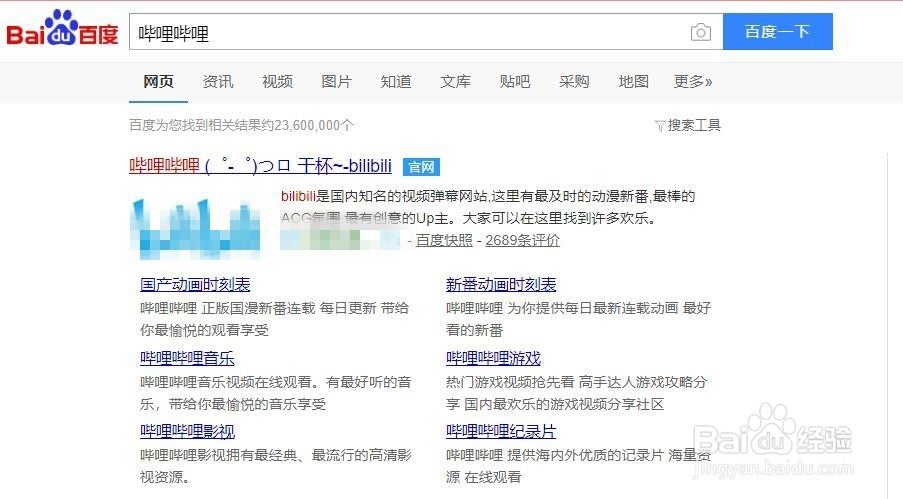Image resolution: width=903 pixels, height=499 pixels.
Task: Open the bilibili official result title link
Action: click(x=260, y=166)
